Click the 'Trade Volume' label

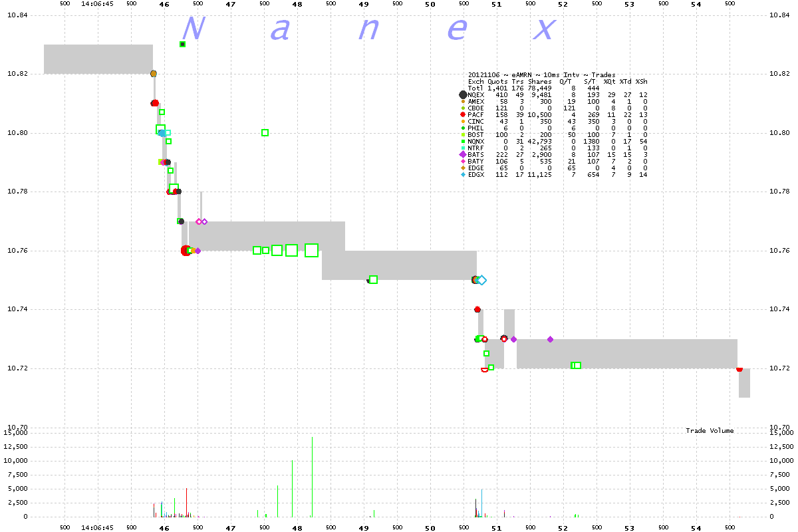click(710, 431)
